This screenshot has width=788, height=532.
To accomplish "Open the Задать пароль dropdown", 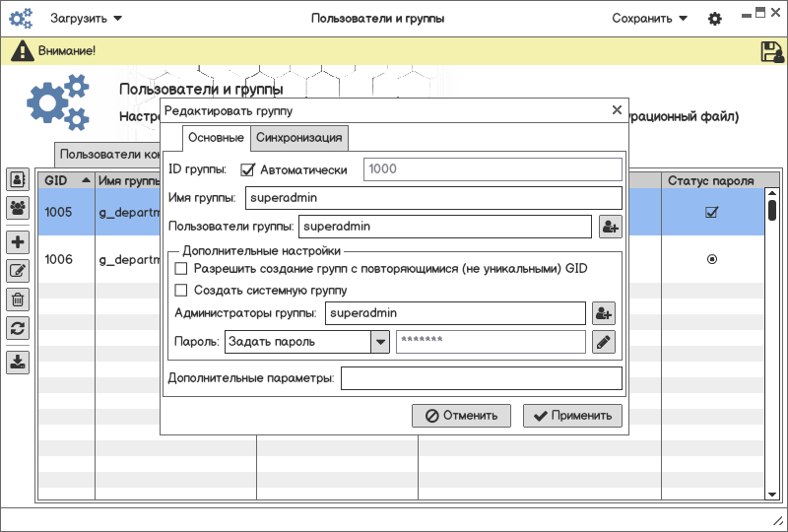I will tap(379, 342).
